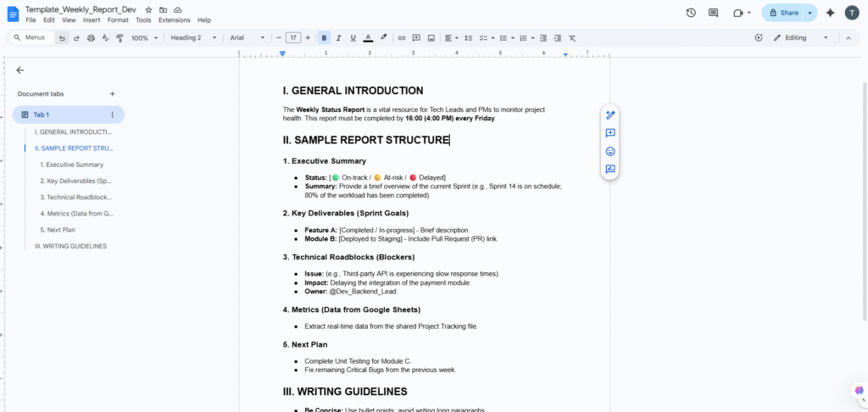The height and width of the screenshot is (412, 868).
Task: Open the Gemini sparkle icon
Action: (830, 13)
